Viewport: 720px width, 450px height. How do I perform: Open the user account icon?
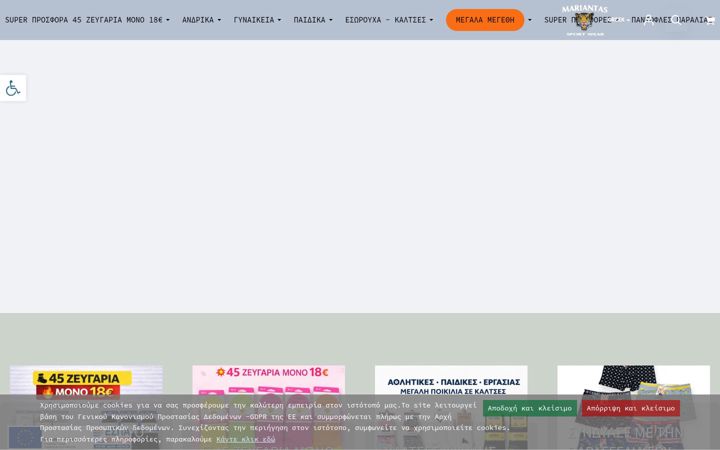point(649,20)
